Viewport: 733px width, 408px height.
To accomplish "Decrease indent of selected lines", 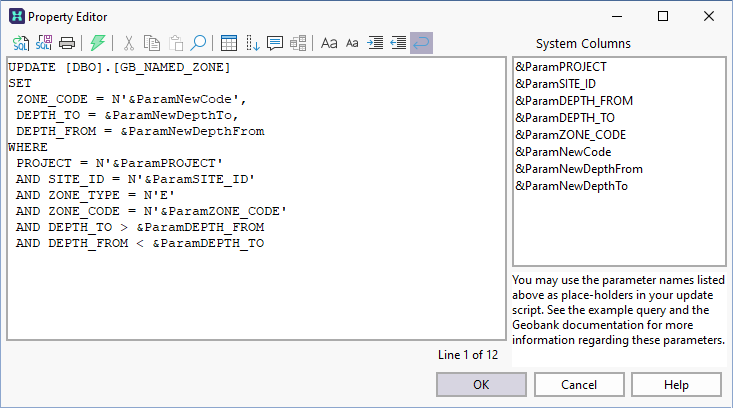I will [398, 43].
